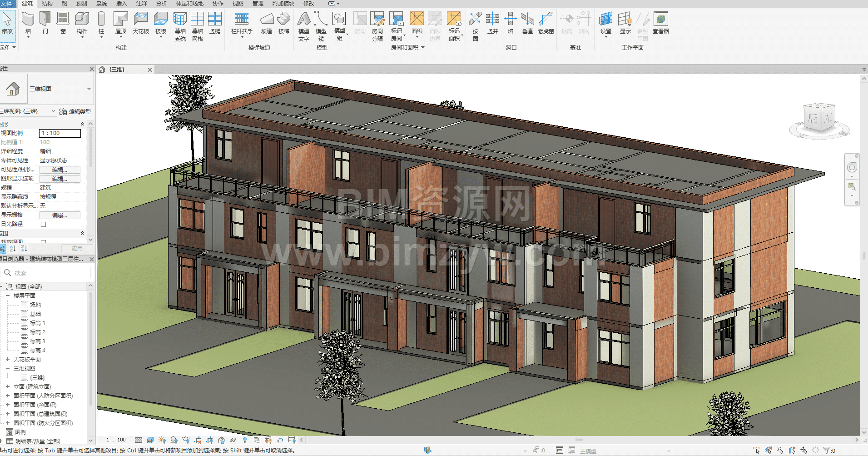The image size is (868, 456).
Task: Open the work plane Viewer (查看器)
Action: (x=661, y=23)
